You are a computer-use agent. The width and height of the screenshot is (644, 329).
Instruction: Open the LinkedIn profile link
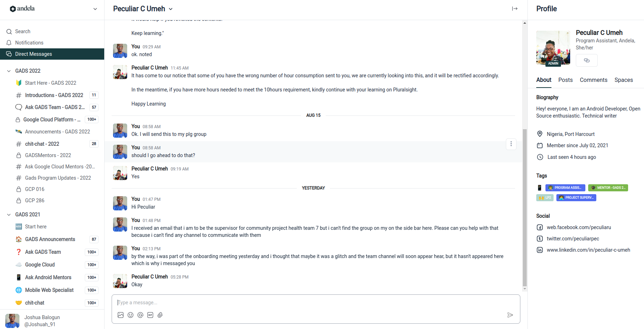pyautogui.click(x=588, y=250)
